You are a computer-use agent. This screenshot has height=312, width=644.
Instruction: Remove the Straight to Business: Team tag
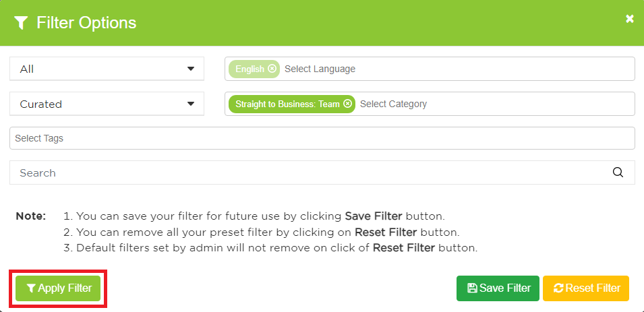[347, 104]
